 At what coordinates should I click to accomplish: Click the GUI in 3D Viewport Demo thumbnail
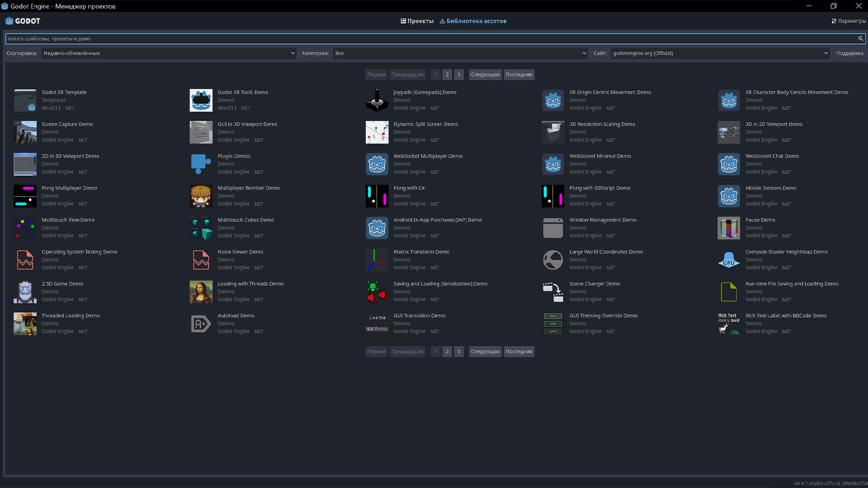click(201, 132)
